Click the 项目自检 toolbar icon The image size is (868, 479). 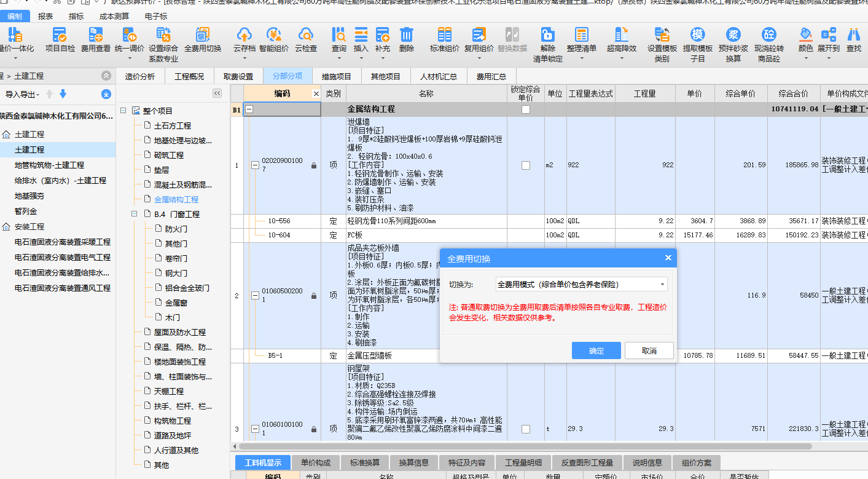(60, 40)
